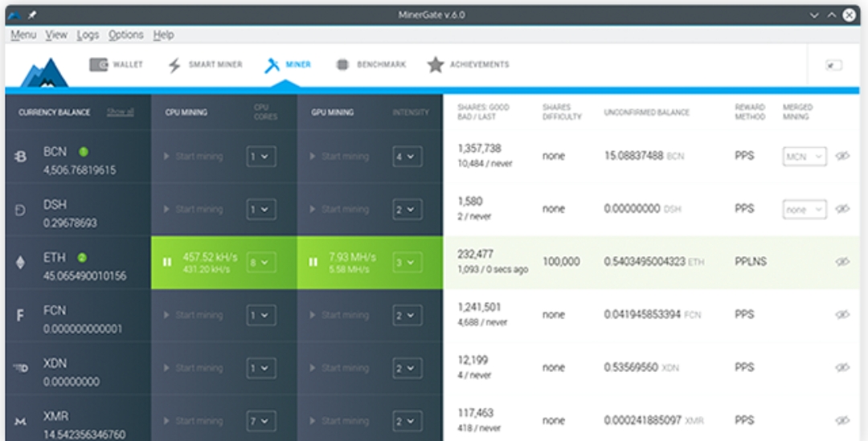Click the DSH coin symbol icon
The width and height of the screenshot is (868, 441).
click(20, 210)
